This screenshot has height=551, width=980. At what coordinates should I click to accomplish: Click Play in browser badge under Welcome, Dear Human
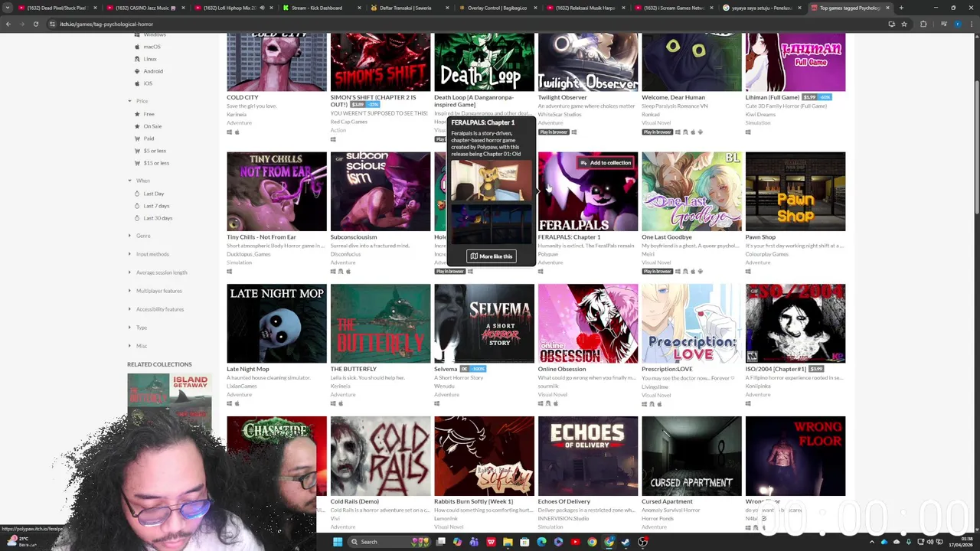pyautogui.click(x=657, y=132)
